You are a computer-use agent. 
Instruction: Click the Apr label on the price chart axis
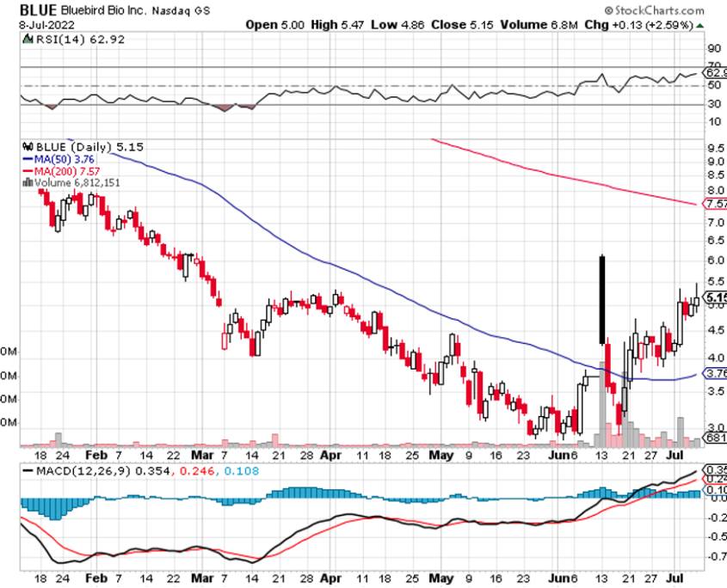330,456
